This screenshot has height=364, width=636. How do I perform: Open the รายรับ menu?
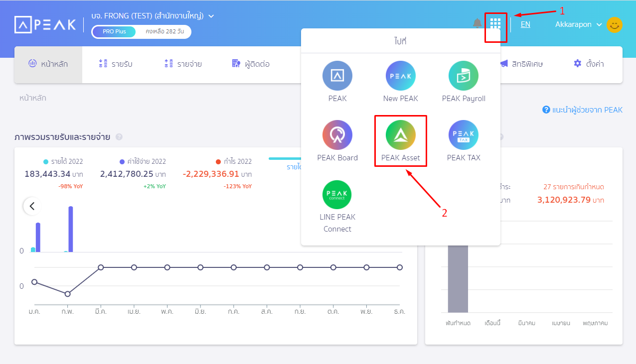[x=116, y=64]
